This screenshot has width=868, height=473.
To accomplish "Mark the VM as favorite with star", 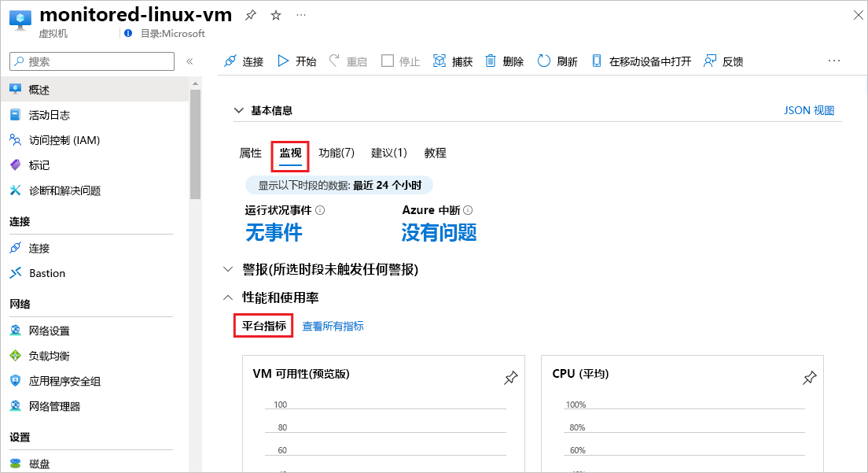I will click(x=276, y=16).
